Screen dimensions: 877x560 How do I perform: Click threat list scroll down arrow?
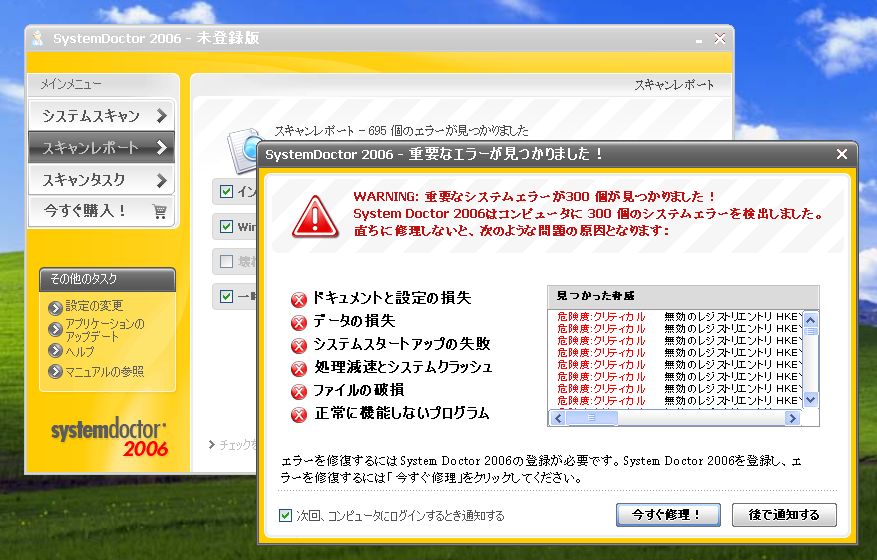(810, 399)
